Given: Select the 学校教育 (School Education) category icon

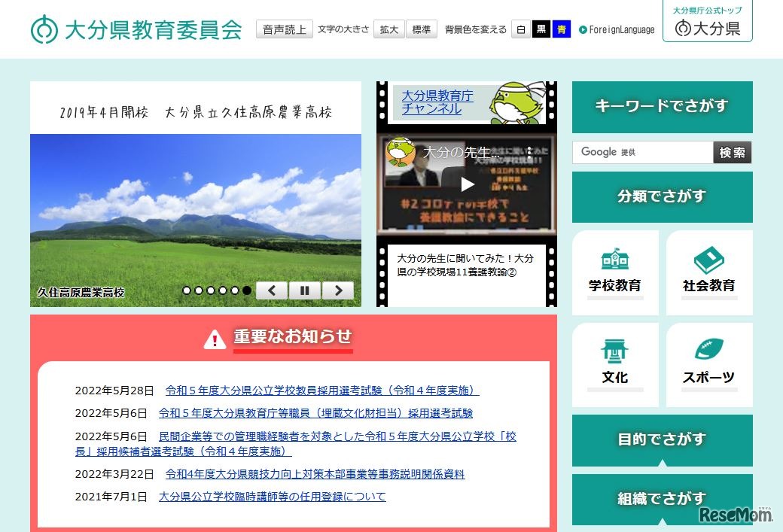Looking at the screenshot, I should [615, 259].
